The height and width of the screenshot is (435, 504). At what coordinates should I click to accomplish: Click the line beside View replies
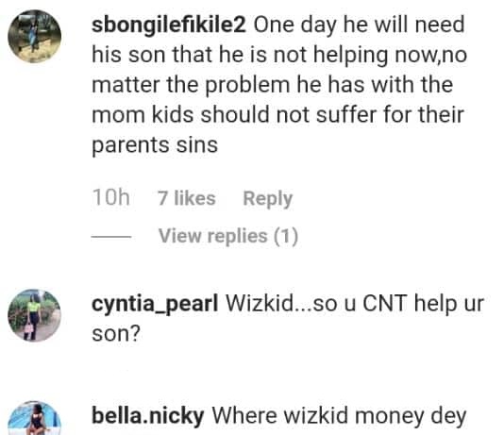coord(111,237)
